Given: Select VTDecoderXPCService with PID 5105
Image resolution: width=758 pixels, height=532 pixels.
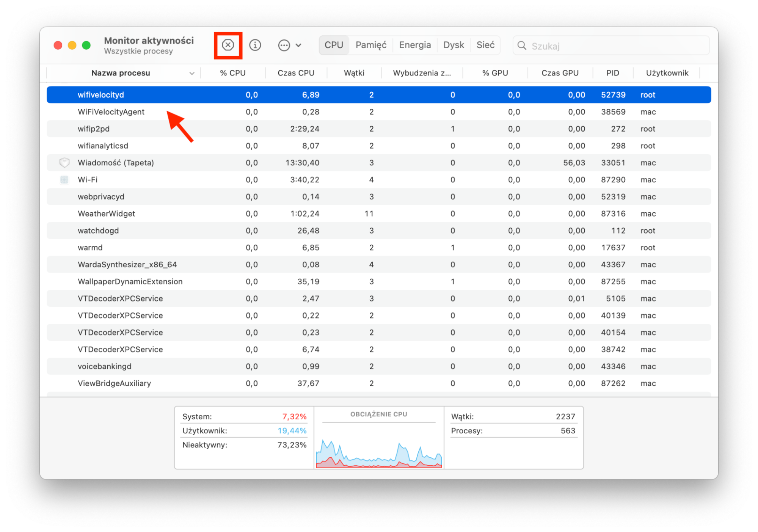Looking at the screenshot, I should [x=378, y=299].
